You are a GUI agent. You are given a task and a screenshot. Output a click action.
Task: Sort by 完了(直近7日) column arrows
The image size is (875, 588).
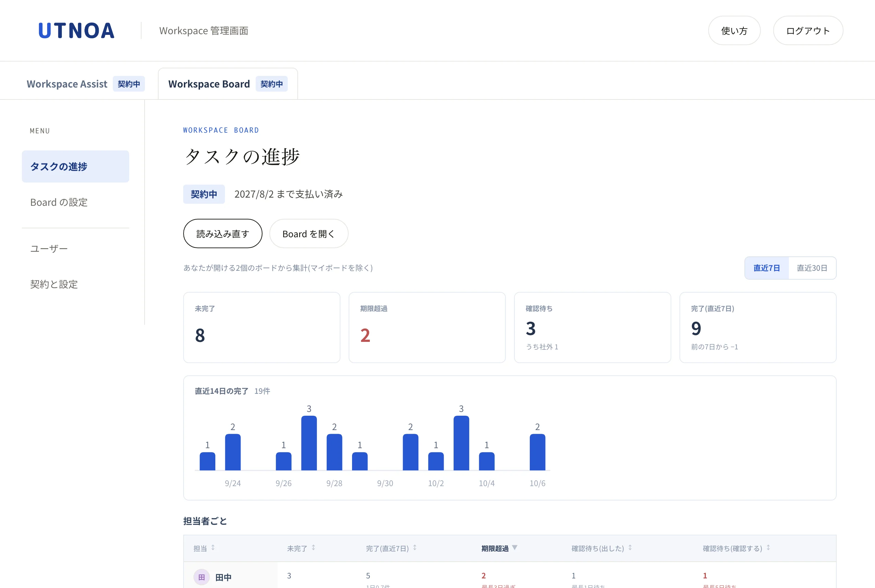pyautogui.click(x=415, y=548)
